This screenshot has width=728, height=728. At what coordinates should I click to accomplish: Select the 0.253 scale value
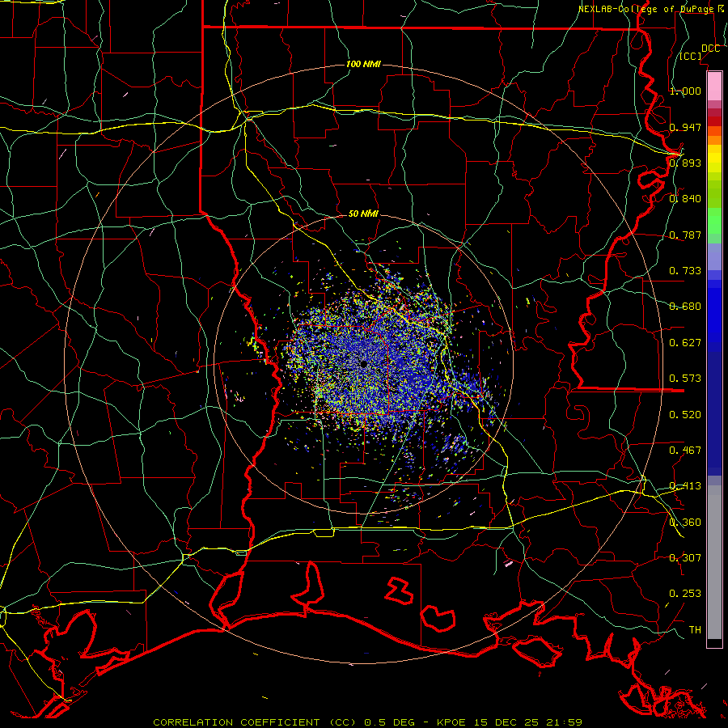(685, 594)
